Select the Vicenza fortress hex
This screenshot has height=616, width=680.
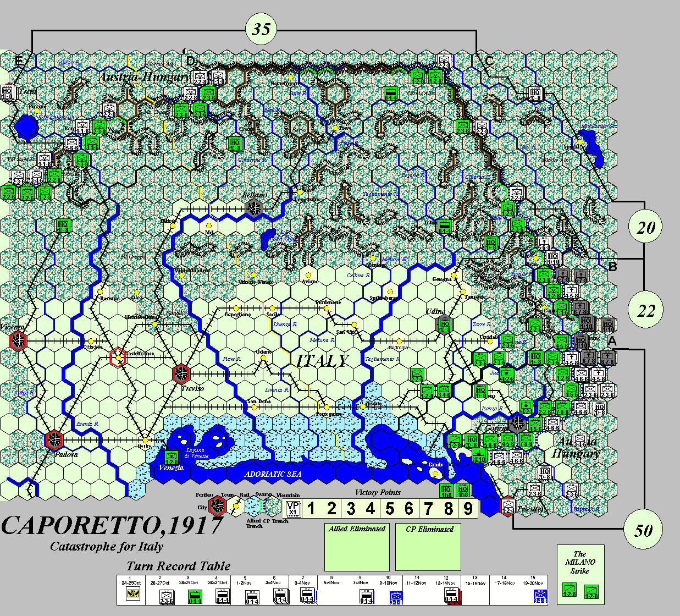19,340
